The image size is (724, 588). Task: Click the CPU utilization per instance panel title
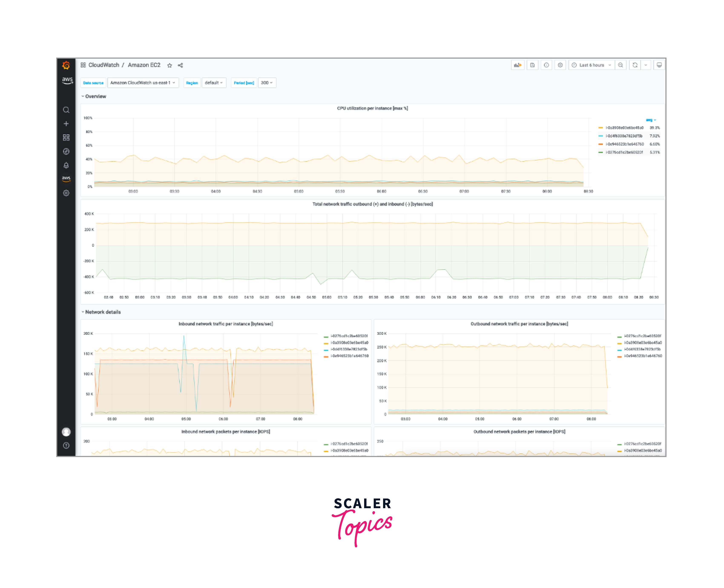click(x=372, y=108)
